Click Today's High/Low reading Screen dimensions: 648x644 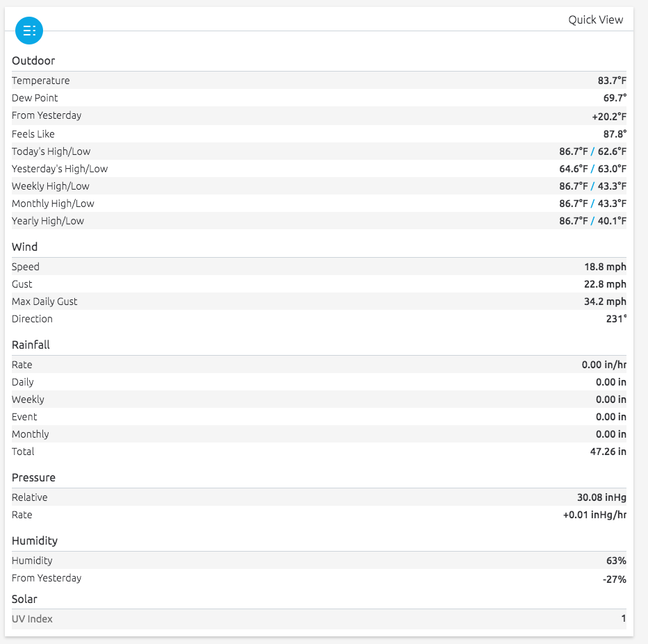coord(592,151)
